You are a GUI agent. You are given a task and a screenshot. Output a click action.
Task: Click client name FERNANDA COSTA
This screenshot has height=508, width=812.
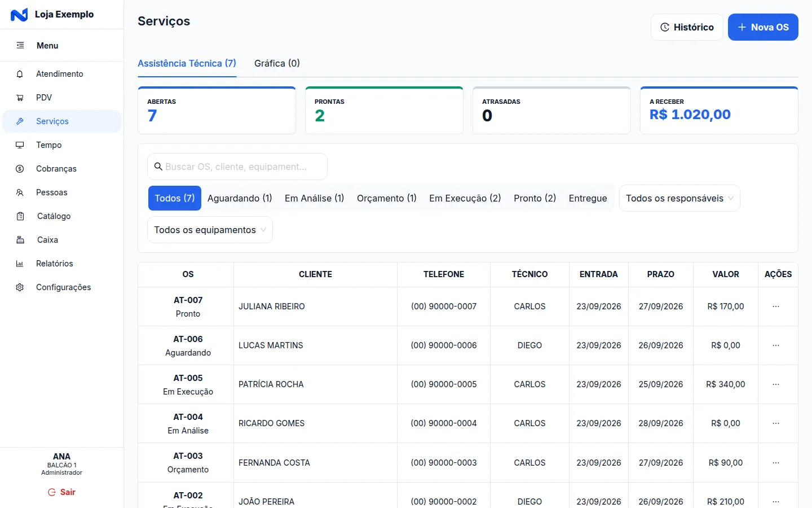click(x=274, y=463)
